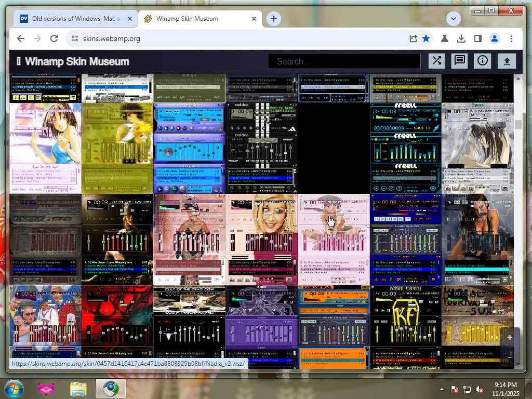Open tab search dropdown arrow
The width and height of the screenshot is (532, 399).
(453, 19)
